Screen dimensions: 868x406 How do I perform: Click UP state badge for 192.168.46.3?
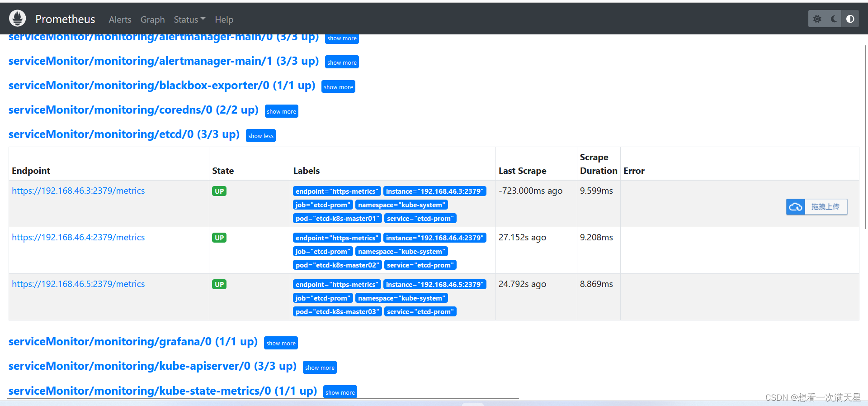click(x=219, y=191)
